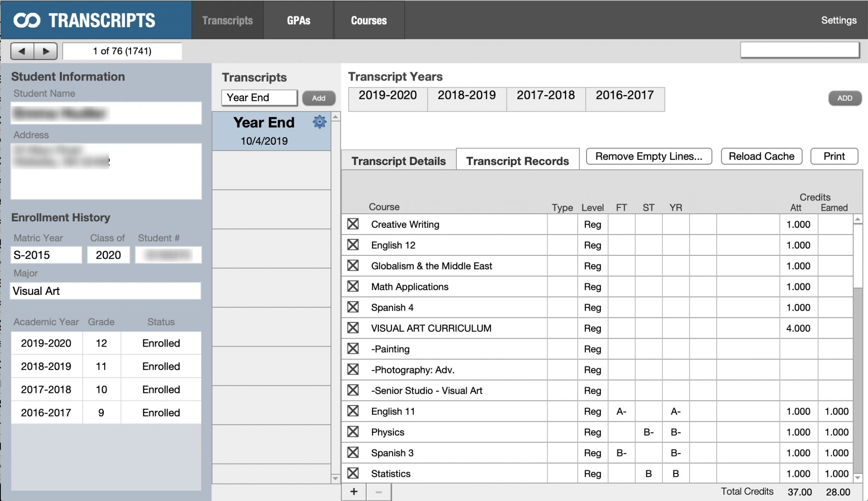Select the 2017-2018 enrollment history row

click(106, 389)
